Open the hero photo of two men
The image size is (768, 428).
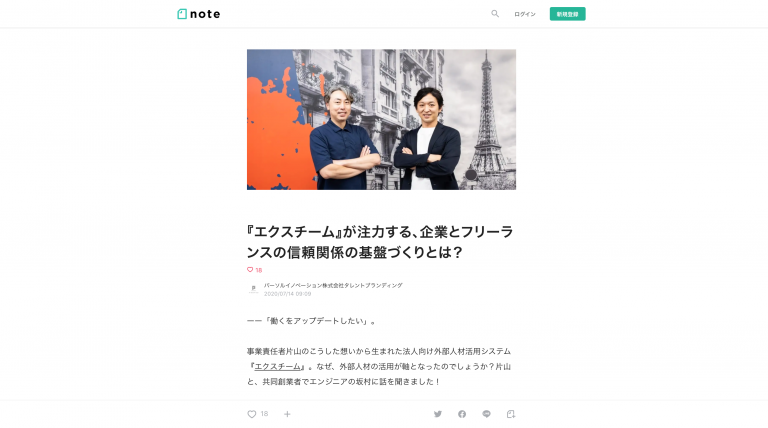[x=381, y=119]
